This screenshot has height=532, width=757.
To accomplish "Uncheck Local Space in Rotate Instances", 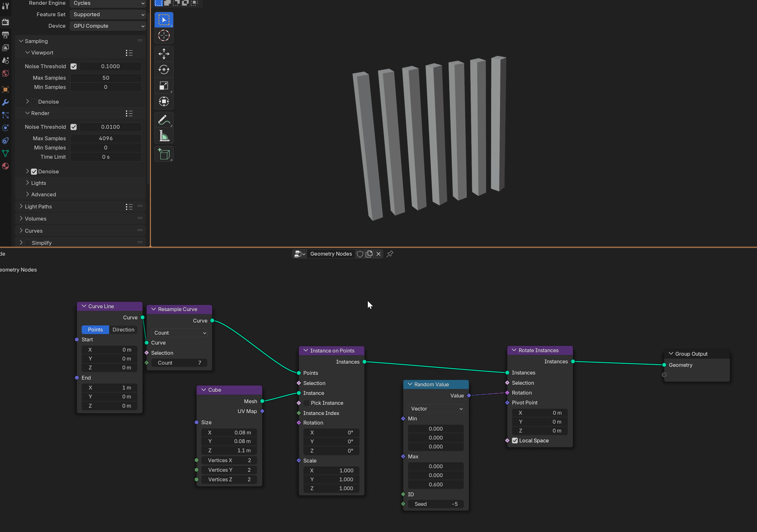I will tap(515, 441).
